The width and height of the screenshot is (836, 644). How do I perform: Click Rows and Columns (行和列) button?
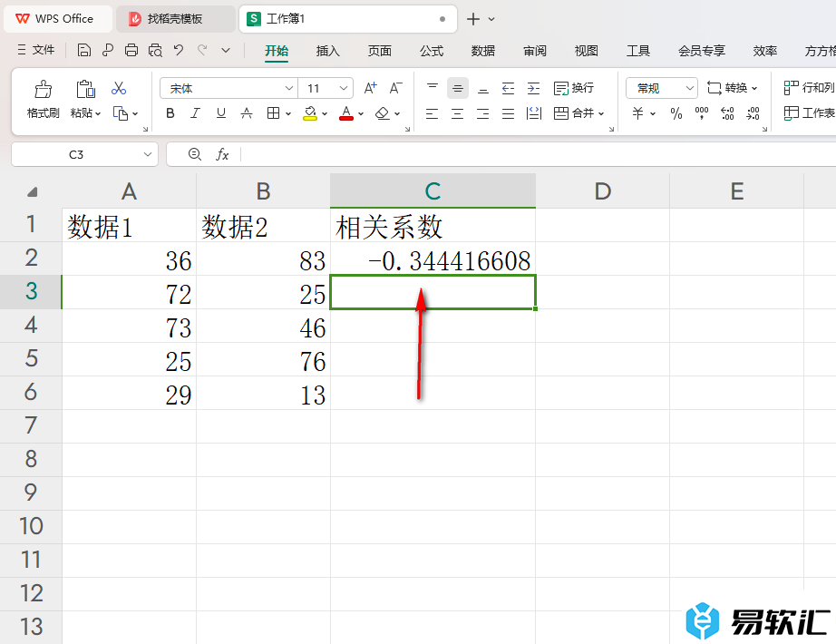(809, 88)
